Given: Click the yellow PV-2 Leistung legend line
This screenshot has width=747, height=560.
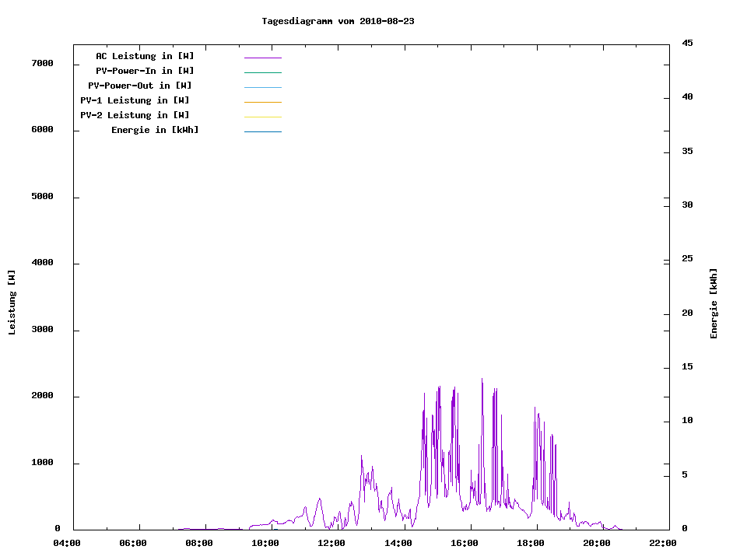Looking at the screenshot, I should coord(262,117).
